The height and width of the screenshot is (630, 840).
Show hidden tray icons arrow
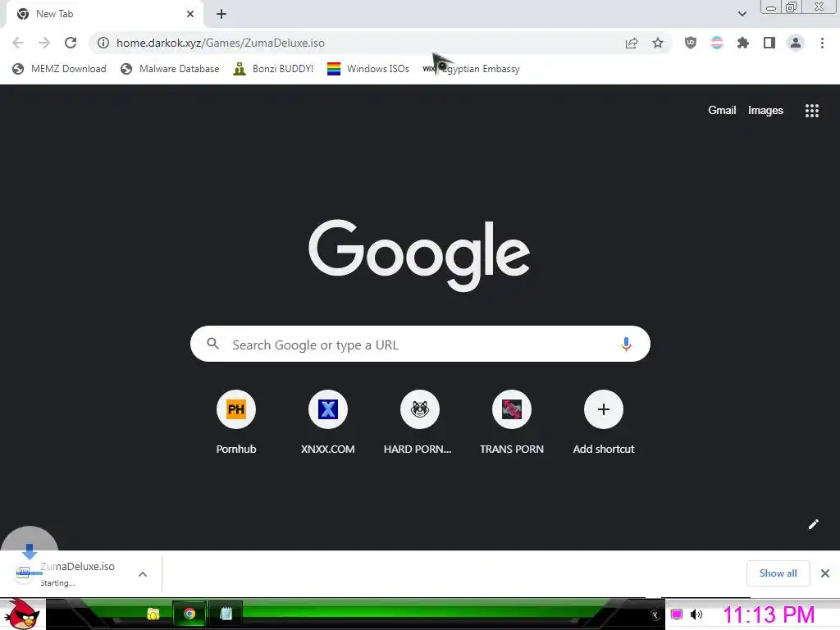[655, 615]
